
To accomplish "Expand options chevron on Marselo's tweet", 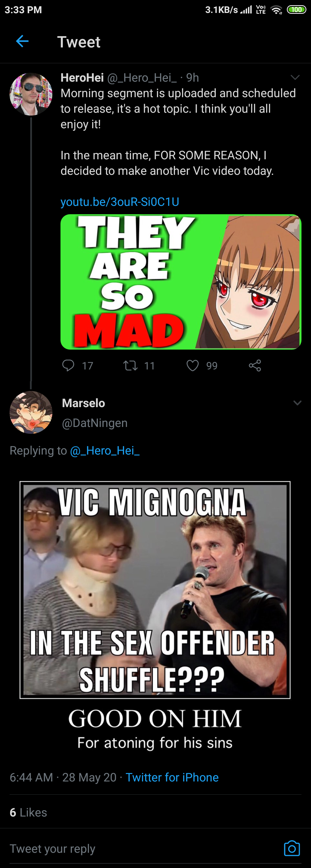I will [x=297, y=403].
